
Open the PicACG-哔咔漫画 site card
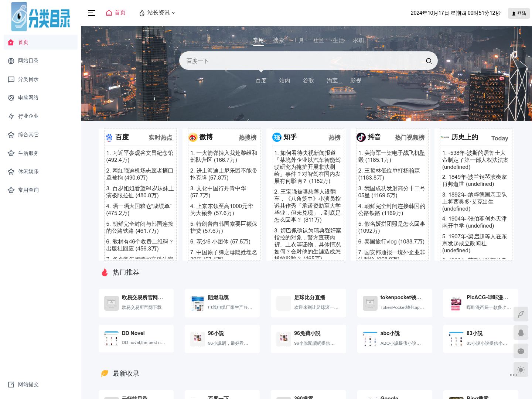481,303
